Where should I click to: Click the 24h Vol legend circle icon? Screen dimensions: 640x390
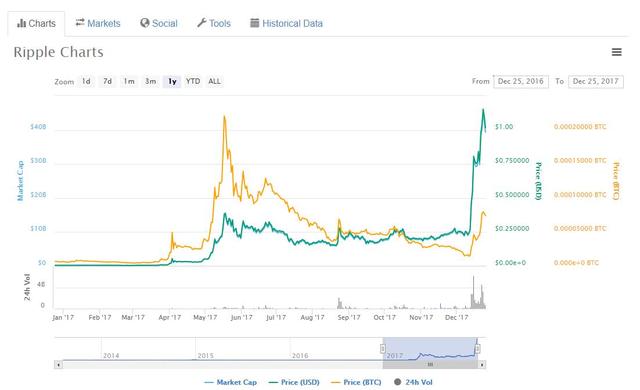(398, 382)
